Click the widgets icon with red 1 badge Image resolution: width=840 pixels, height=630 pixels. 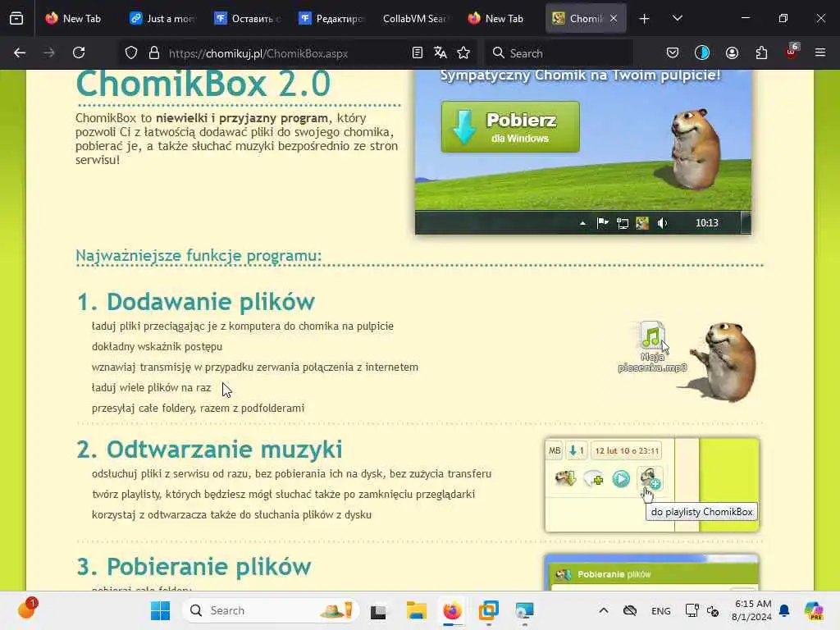pos(27,609)
